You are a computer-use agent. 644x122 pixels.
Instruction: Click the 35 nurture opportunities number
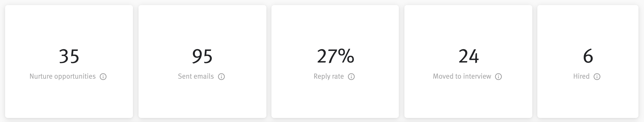(x=69, y=56)
